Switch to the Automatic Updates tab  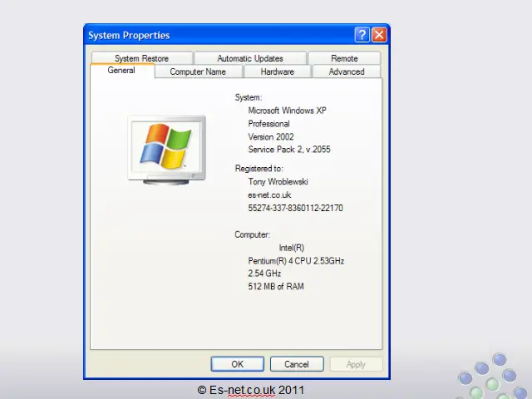(250, 58)
